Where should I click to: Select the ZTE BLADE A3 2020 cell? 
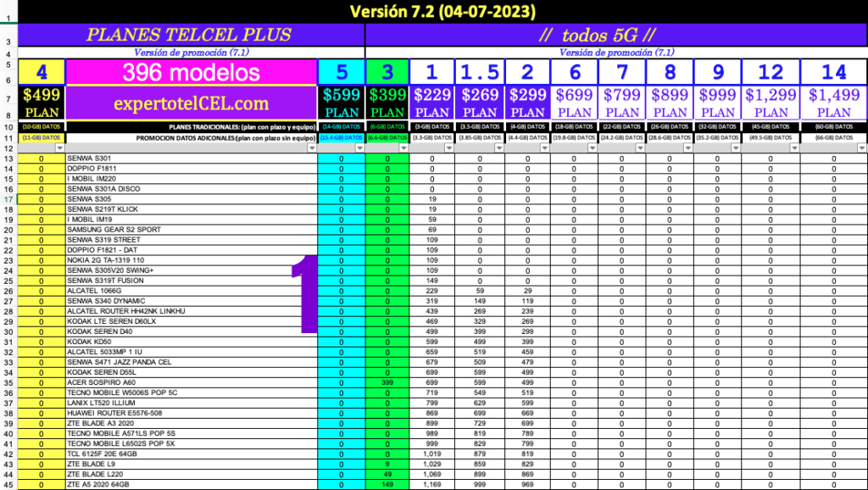click(x=192, y=423)
